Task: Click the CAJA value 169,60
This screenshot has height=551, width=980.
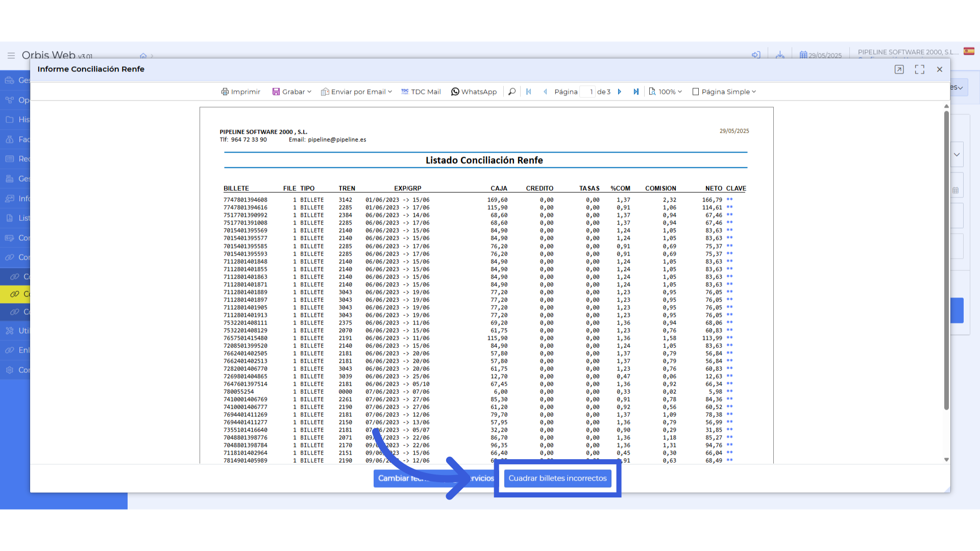Action: (x=497, y=200)
